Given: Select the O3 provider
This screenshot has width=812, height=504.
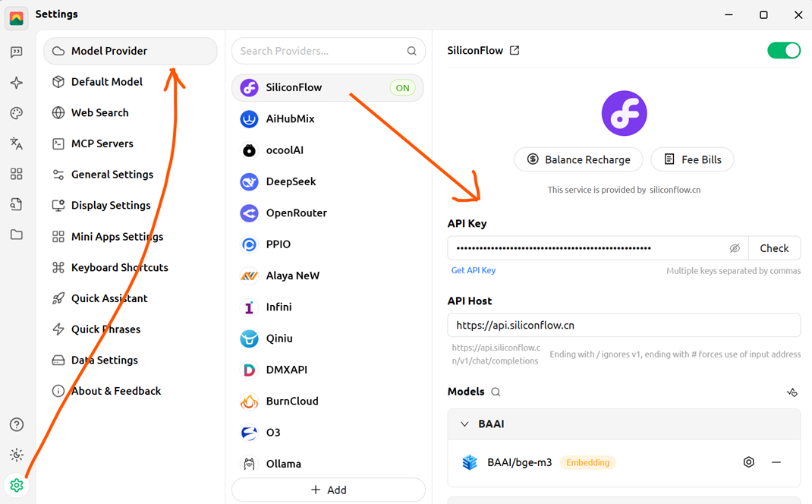Looking at the screenshot, I should coord(328,433).
